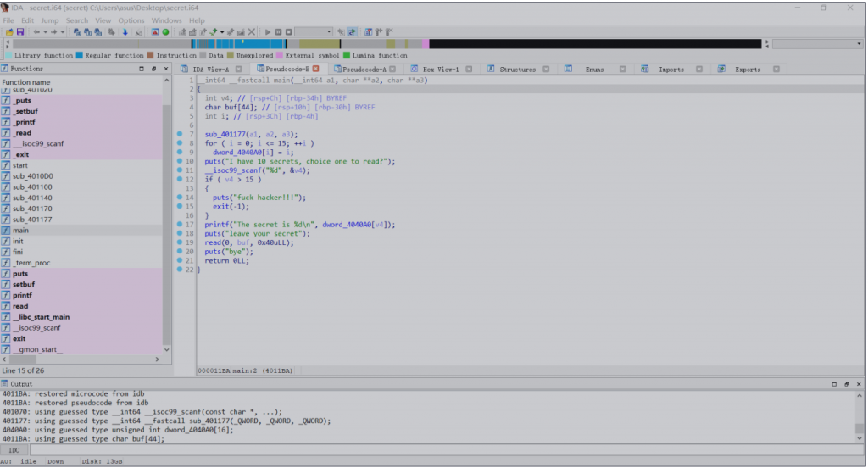Screen dimensions: 868x468
Task: Click the green Lumina function legend swatch
Action: click(x=347, y=55)
